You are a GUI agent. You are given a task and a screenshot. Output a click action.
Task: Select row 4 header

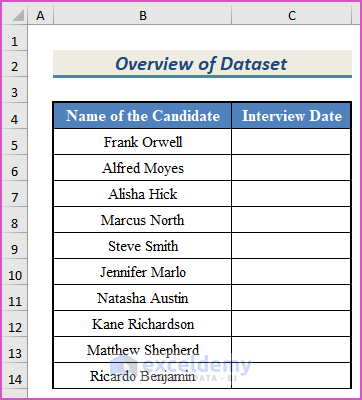pyautogui.click(x=15, y=119)
